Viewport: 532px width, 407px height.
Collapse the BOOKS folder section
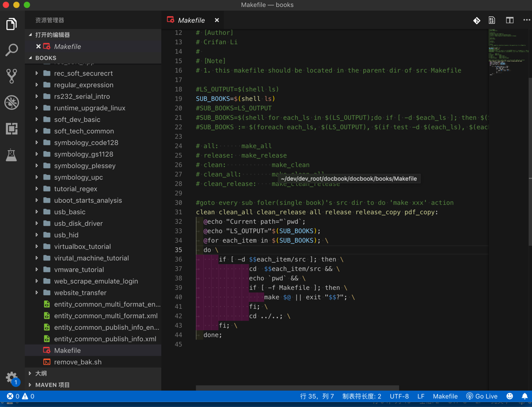46,58
